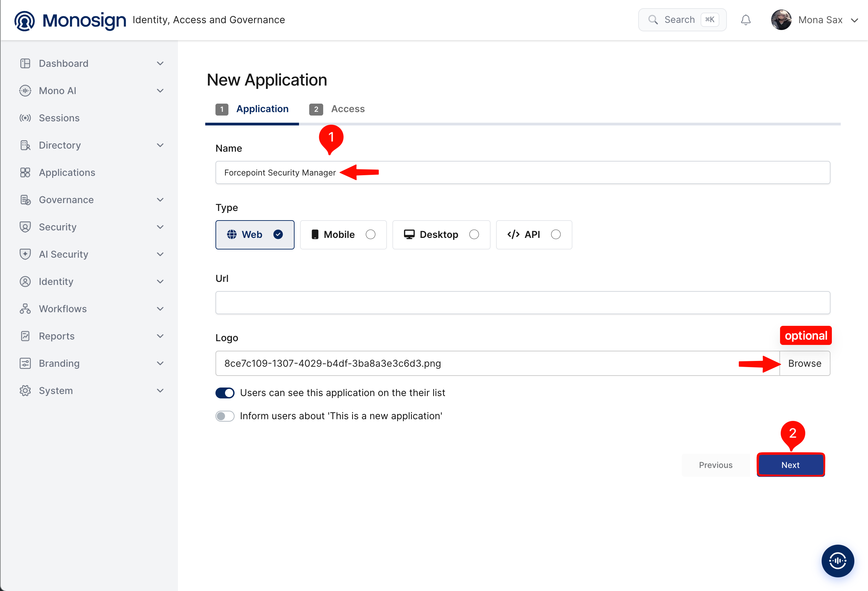Click the AI Security shield icon

coord(25,254)
